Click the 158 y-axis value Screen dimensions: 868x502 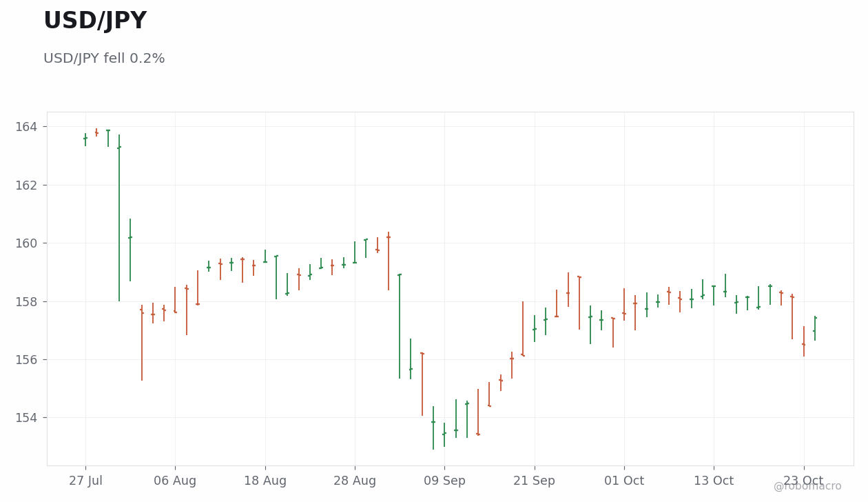pyautogui.click(x=26, y=301)
